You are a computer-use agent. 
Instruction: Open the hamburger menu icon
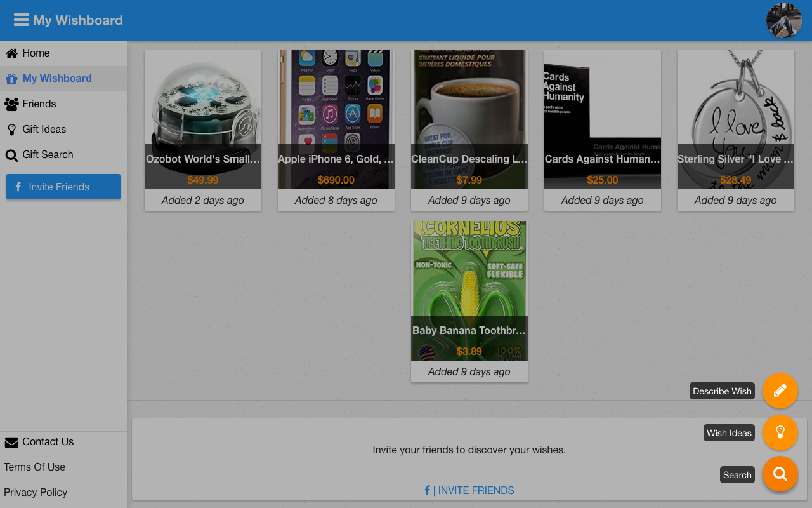tap(22, 20)
